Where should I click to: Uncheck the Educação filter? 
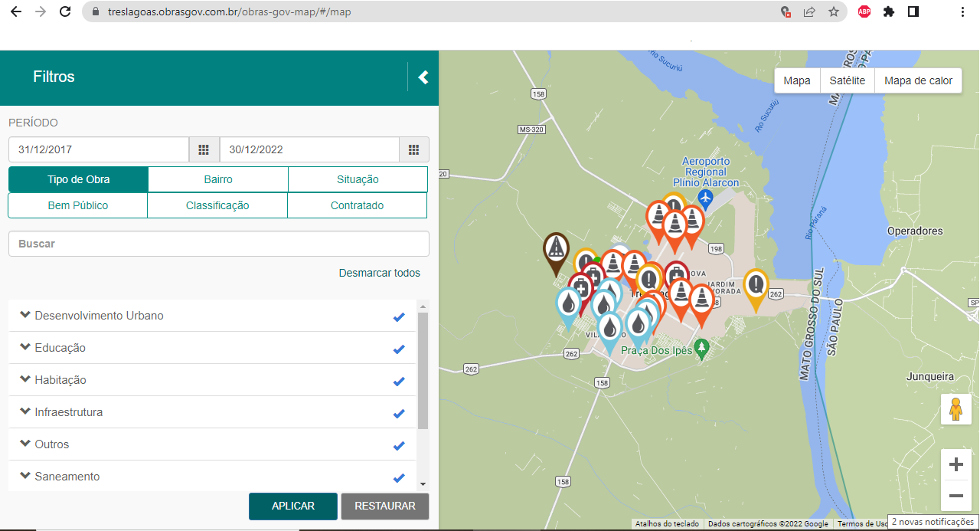(x=398, y=348)
